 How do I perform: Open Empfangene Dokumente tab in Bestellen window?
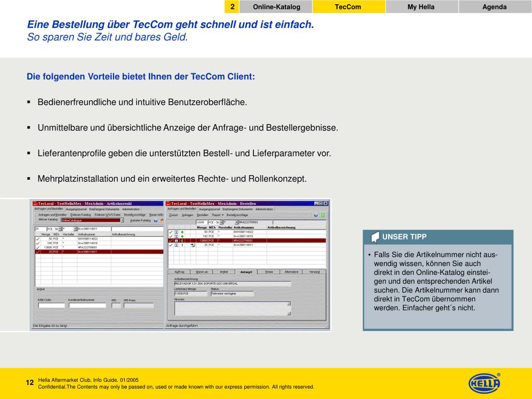(x=237, y=209)
